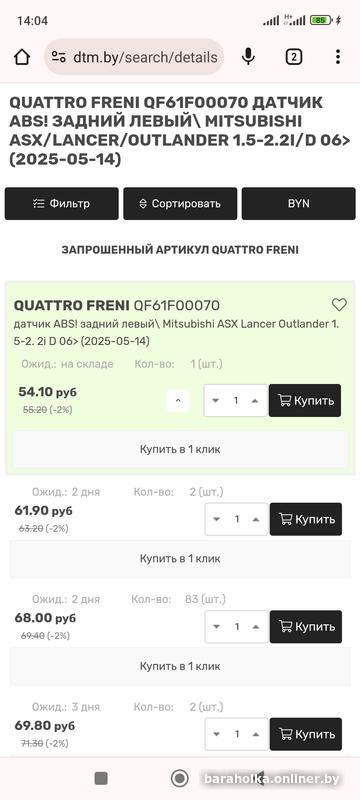Tap the site settings icon in address bar
Screen dimensions: 360x800
pyautogui.click(x=59, y=57)
